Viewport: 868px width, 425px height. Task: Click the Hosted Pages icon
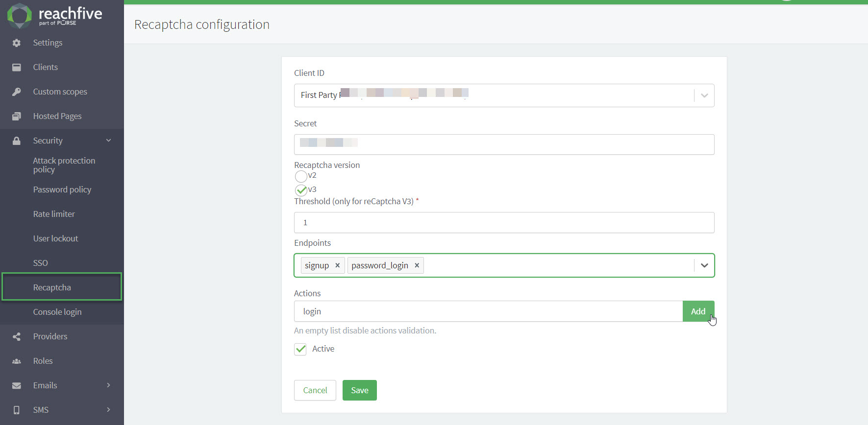(x=17, y=116)
